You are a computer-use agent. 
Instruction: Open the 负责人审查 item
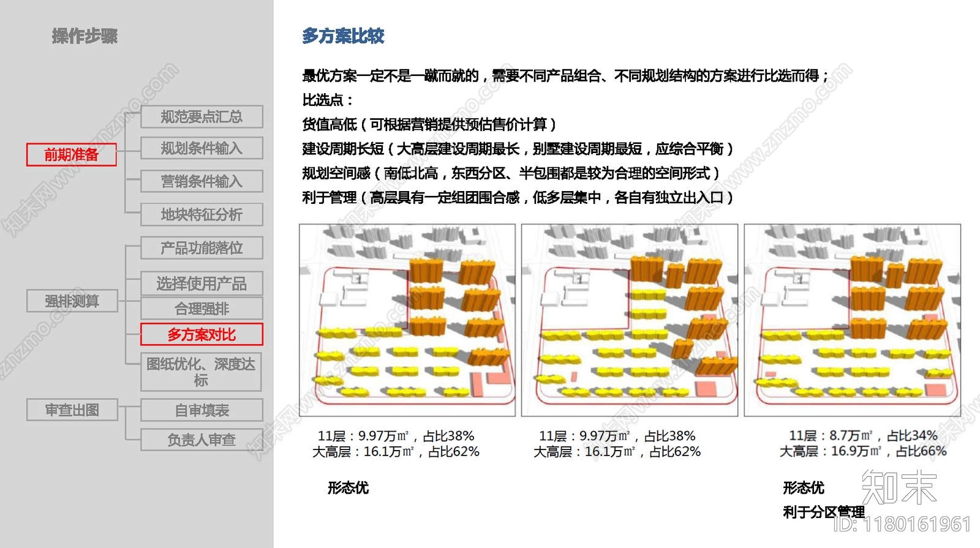202,440
